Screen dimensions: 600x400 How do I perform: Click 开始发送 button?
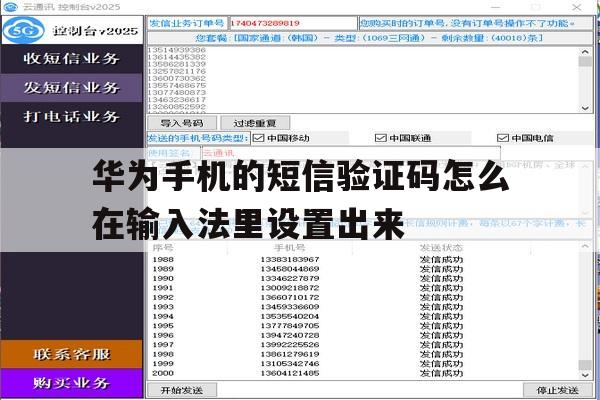pyautogui.click(x=182, y=390)
